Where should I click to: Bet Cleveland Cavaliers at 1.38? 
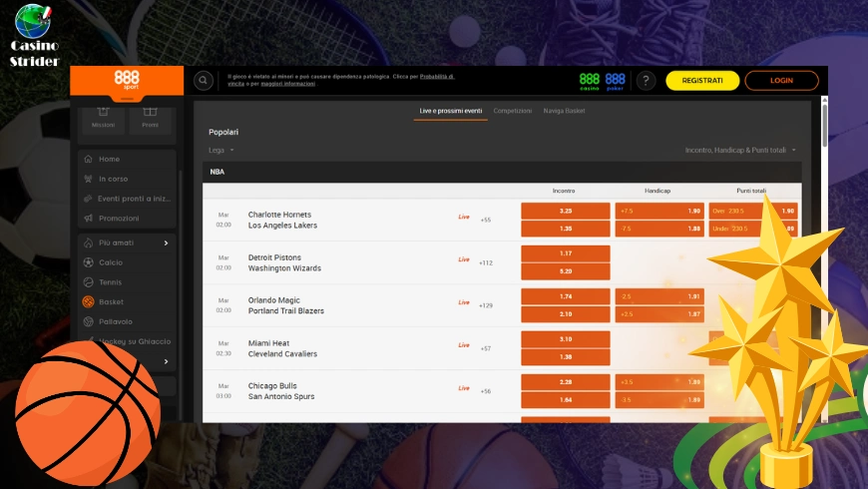pyautogui.click(x=565, y=356)
